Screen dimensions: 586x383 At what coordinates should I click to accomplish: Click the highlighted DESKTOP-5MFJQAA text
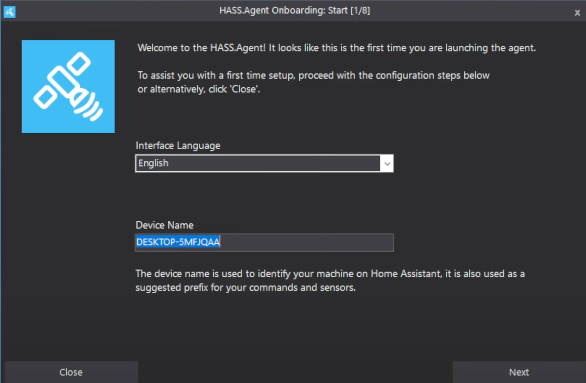tap(178, 242)
